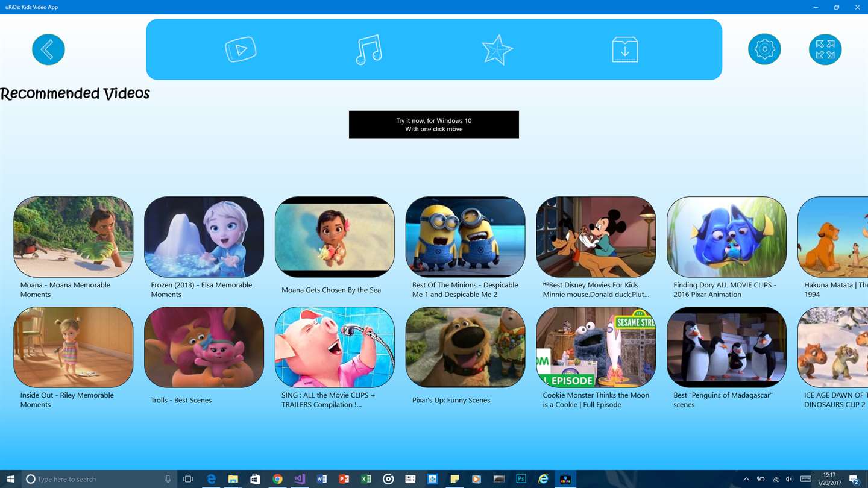Play the Best Of The Minions thumbnail

point(465,237)
